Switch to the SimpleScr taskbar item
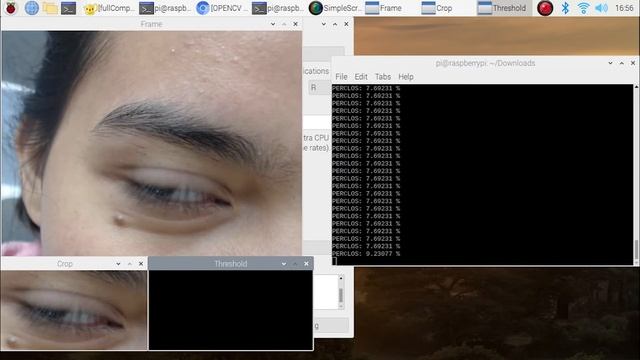 click(x=334, y=8)
